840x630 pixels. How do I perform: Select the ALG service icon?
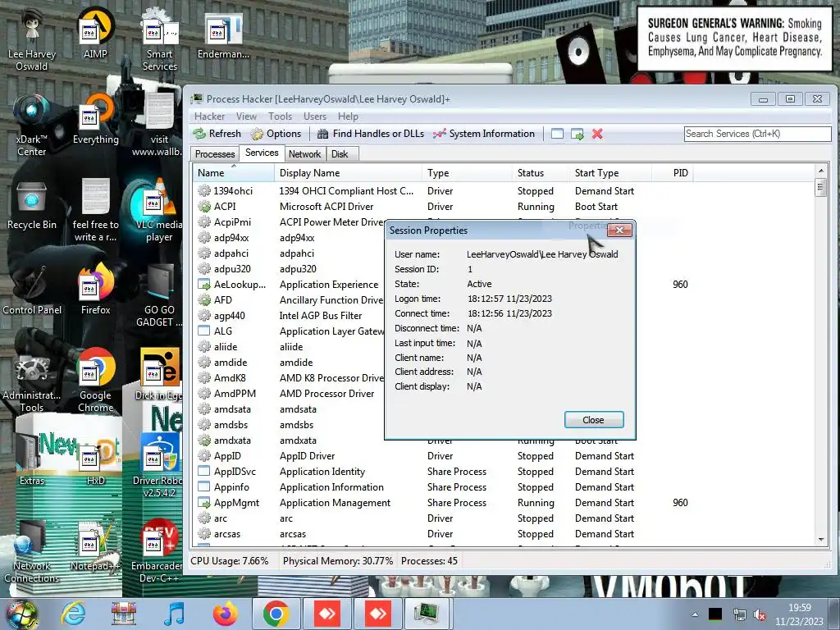pyautogui.click(x=204, y=331)
